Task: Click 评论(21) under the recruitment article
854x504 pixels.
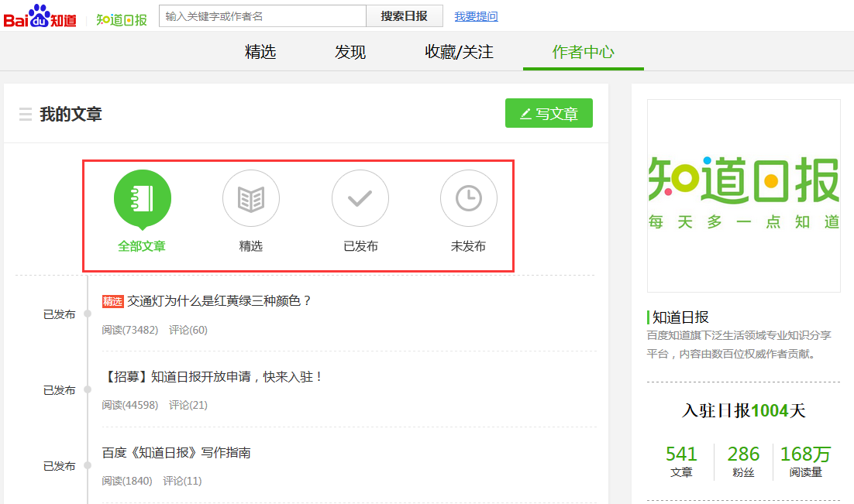Action: coord(188,405)
